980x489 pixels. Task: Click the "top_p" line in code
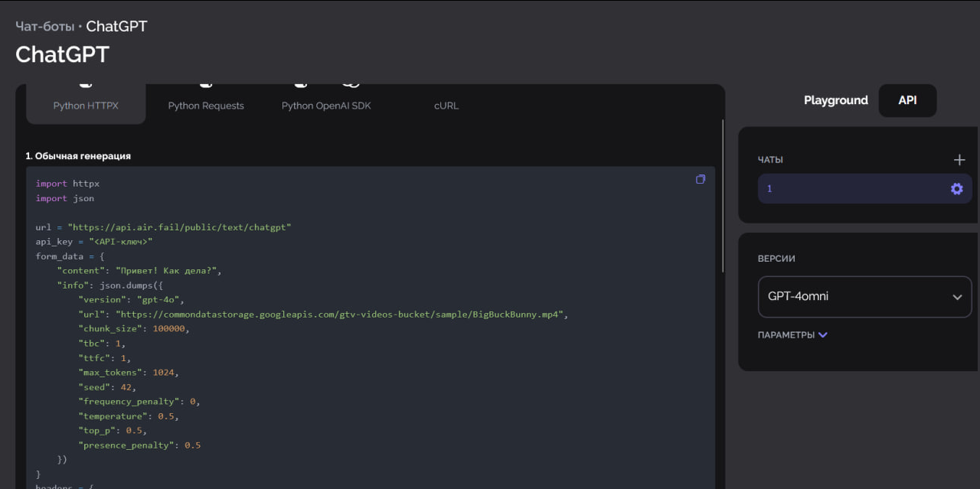point(113,431)
